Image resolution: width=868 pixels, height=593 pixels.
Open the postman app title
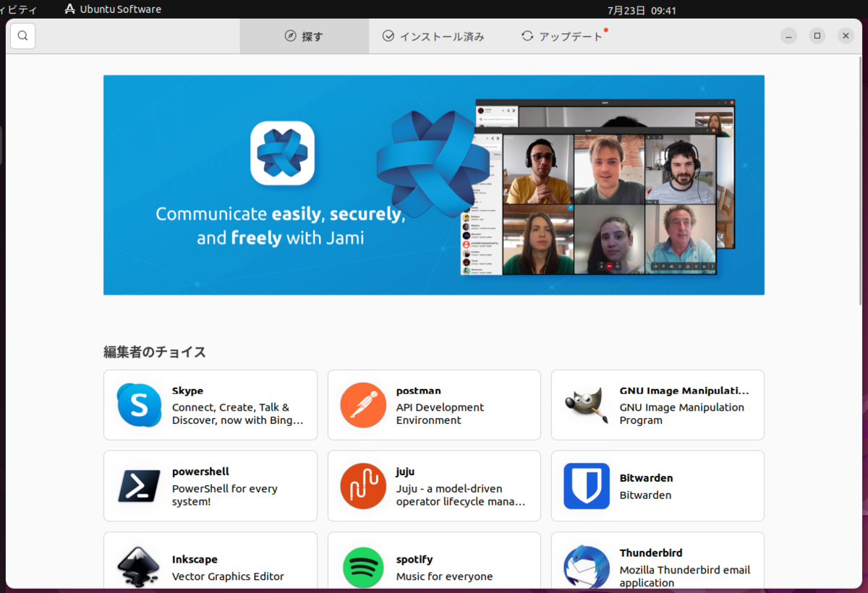418,391
